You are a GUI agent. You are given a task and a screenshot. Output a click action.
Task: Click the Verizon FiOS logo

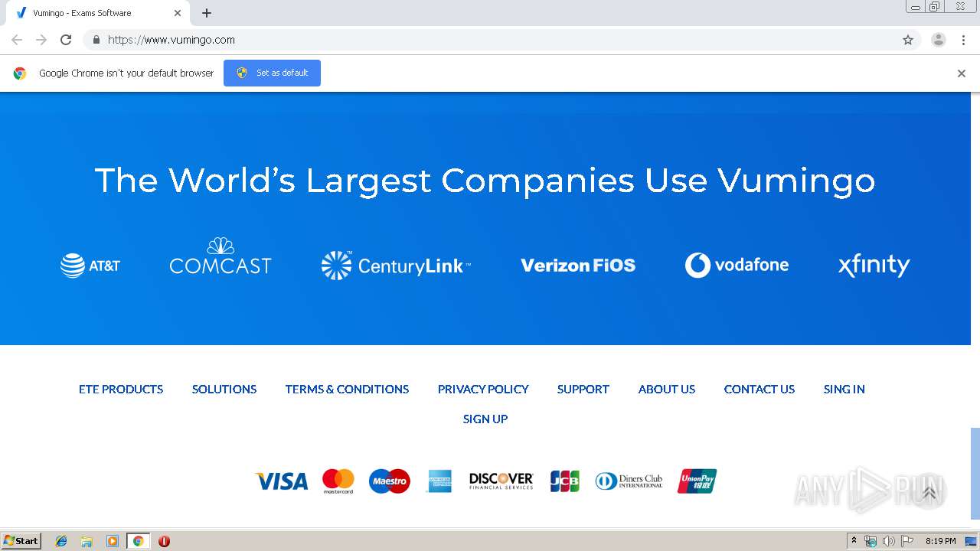pyautogui.click(x=578, y=266)
